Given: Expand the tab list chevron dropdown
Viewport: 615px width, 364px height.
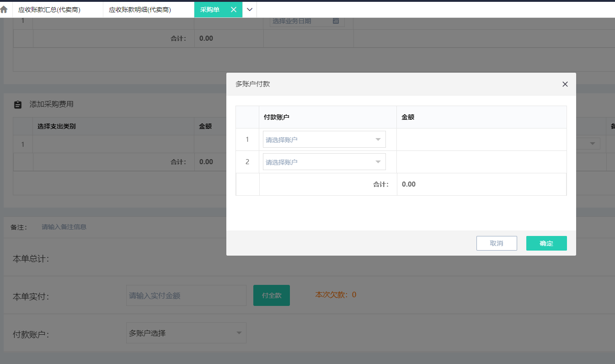Looking at the screenshot, I should click(x=250, y=10).
